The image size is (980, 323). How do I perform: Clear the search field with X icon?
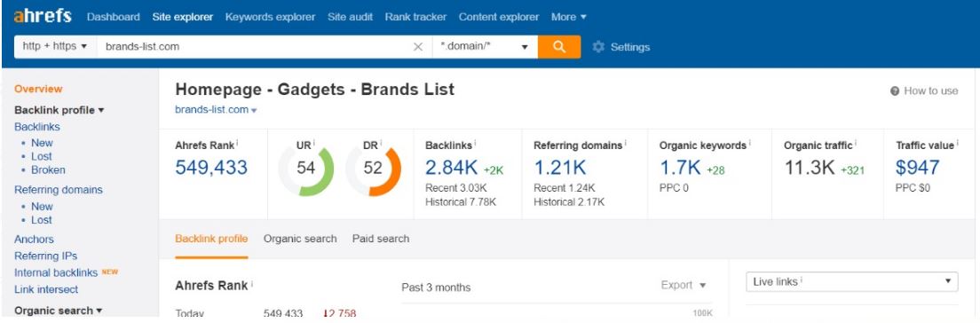[418, 47]
